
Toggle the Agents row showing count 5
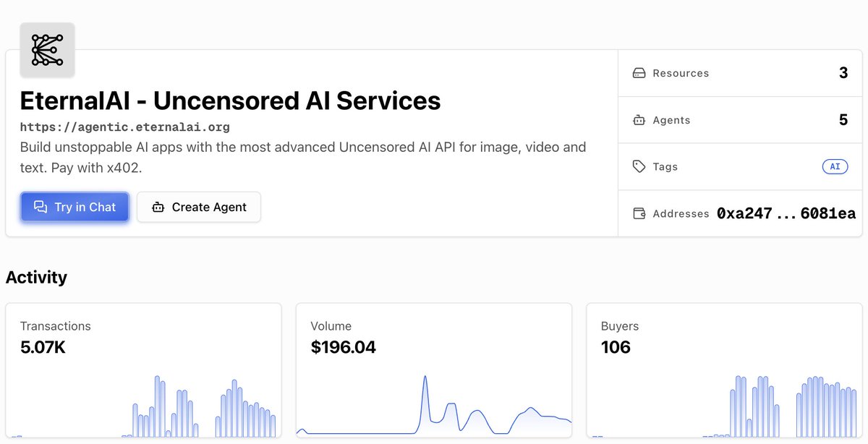point(739,120)
